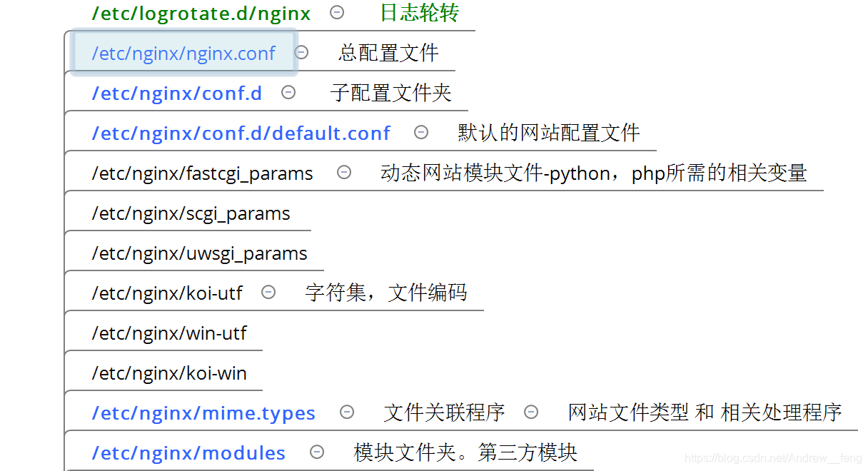Select the highlighted /etc/nginx/nginx.conf topic
The height and width of the screenshot is (471, 868).
pos(183,53)
